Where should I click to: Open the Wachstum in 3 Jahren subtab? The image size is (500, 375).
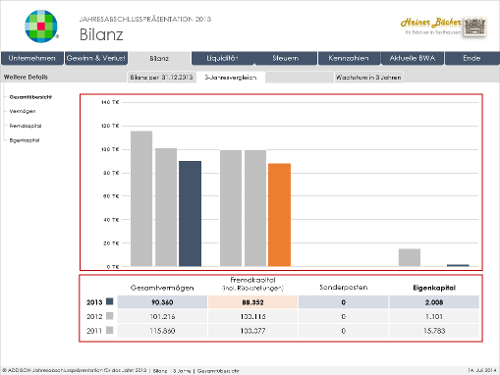pyautogui.click(x=369, y=77)
